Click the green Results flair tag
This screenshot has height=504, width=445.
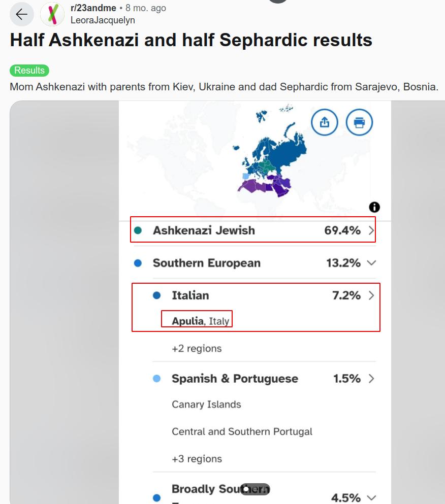tap(29, 71)
